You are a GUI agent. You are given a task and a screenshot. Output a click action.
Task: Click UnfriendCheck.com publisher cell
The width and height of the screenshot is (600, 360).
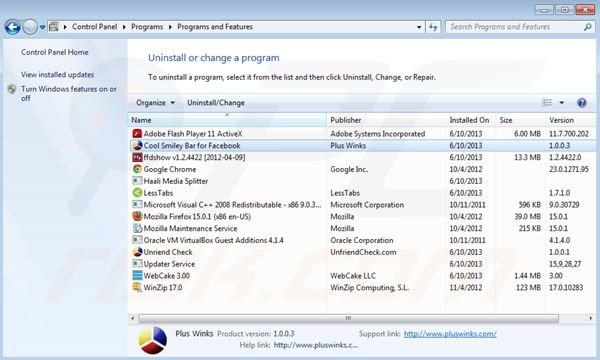[364, 252]
